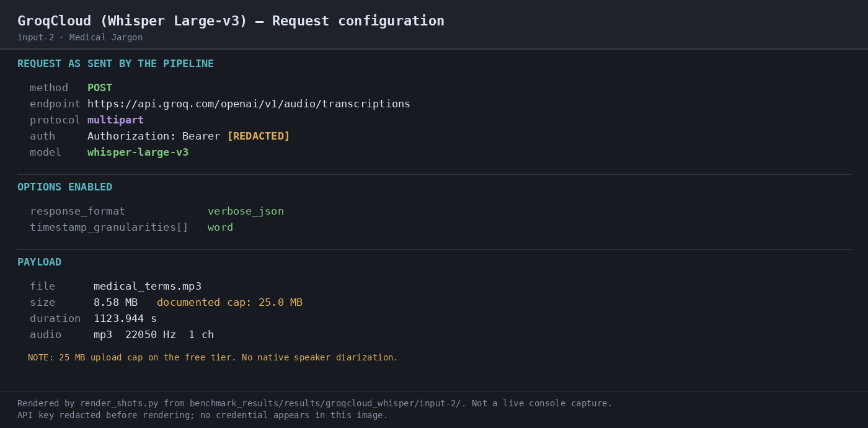This screenshot has width=868, height=428.
Task: Click the 'protocol' field label
Action: [55, 120]
